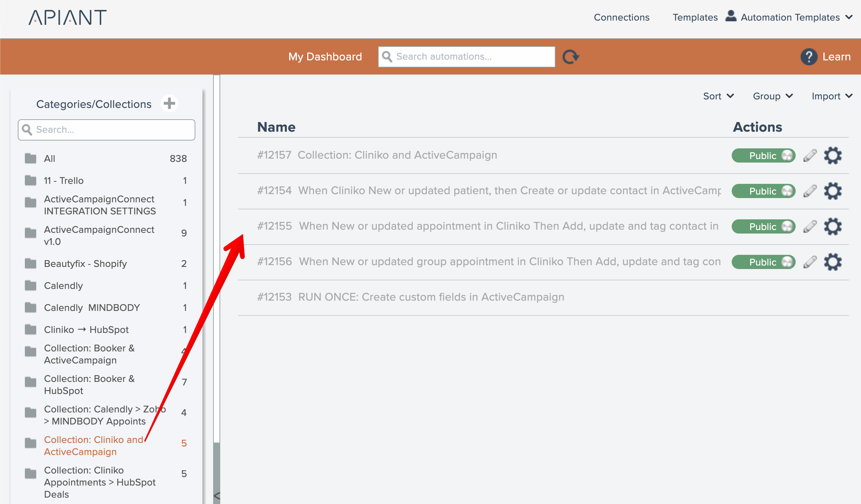The width and height of the screenshot is (861, 504).
Task: Open the Connections menu item
Action: coord(621,17)
